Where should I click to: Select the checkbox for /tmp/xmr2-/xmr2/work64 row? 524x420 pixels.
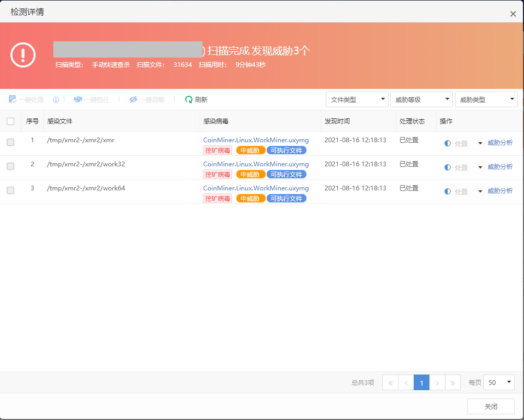click(10, 190)
